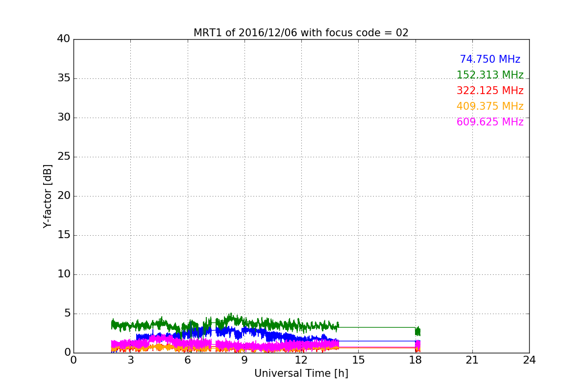The width and height of the screenshot is (588, 392).
Task: Select the green legend label '152.313 MHz'
Action: click(x=490, y=75)
